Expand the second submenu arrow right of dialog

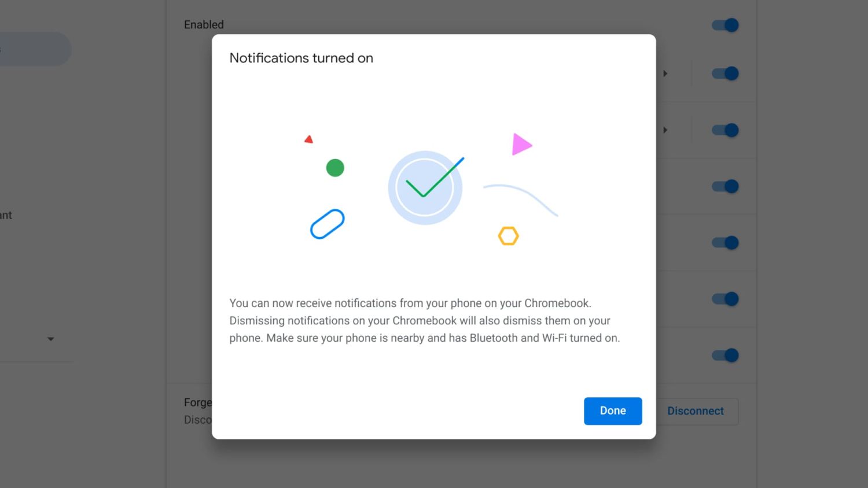(665, 130)
